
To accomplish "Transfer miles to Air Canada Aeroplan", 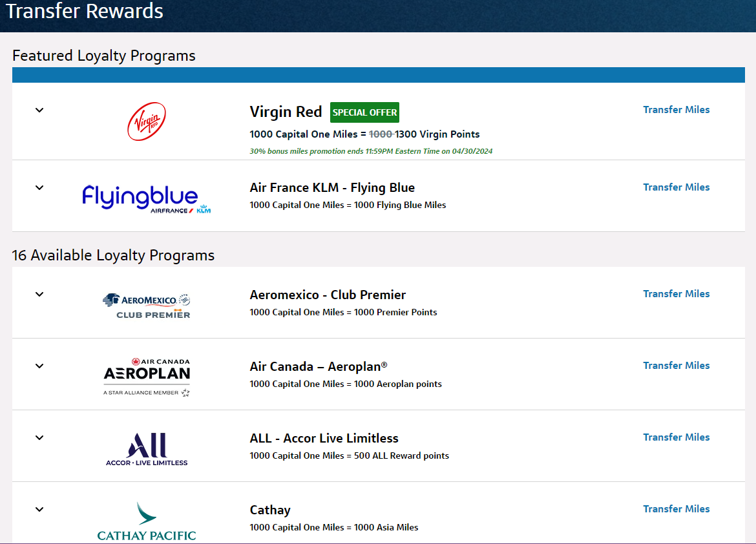I will pyautogui.click(x=676, y=366).
